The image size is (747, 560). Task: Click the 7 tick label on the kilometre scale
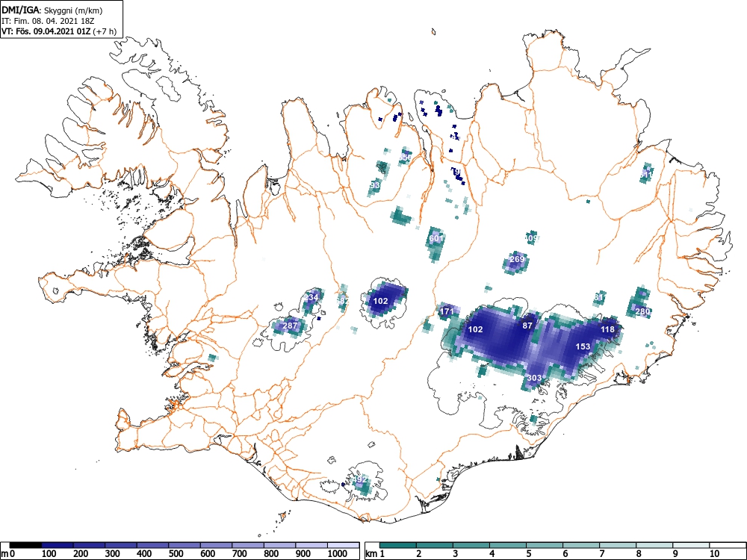coord(602,554)
